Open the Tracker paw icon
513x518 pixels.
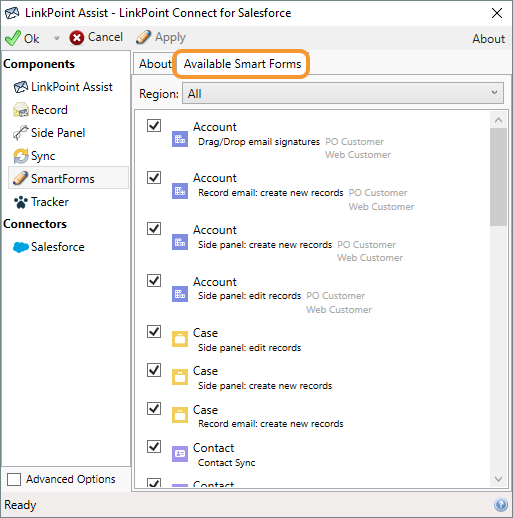click(x=20, y=202)
